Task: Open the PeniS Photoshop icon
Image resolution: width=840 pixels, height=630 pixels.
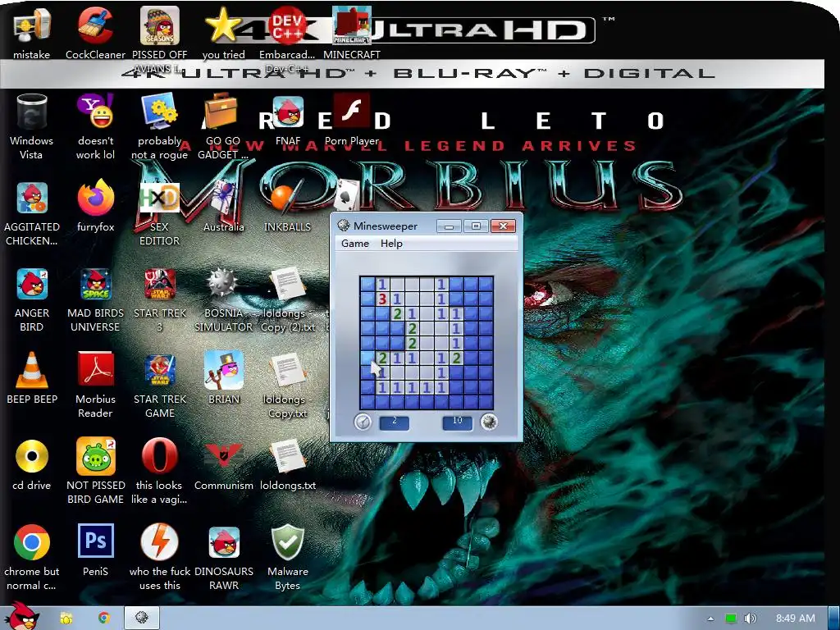Action: 95,550
